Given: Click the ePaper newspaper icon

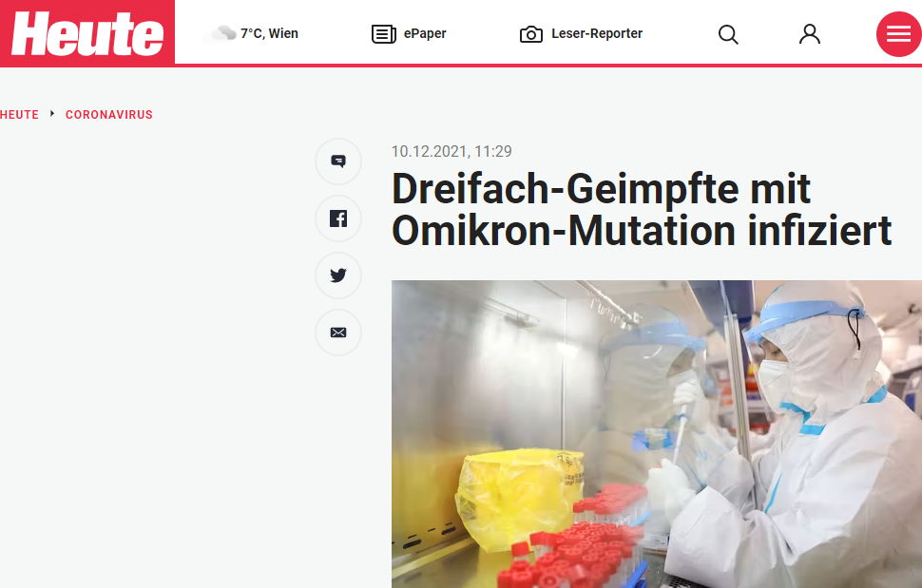Looking at the screenshot, I should click(x=384, y=34).
